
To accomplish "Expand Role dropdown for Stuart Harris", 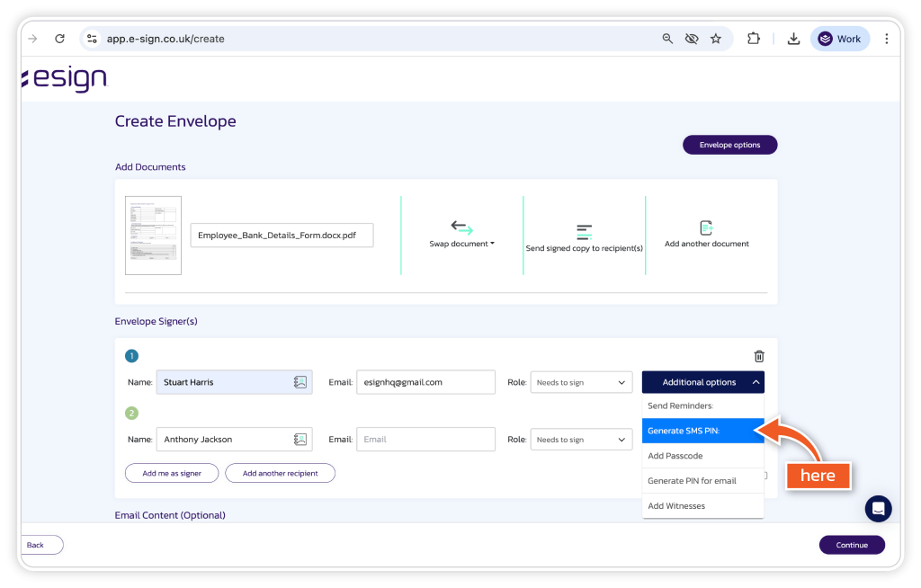I will pos(581,382).
